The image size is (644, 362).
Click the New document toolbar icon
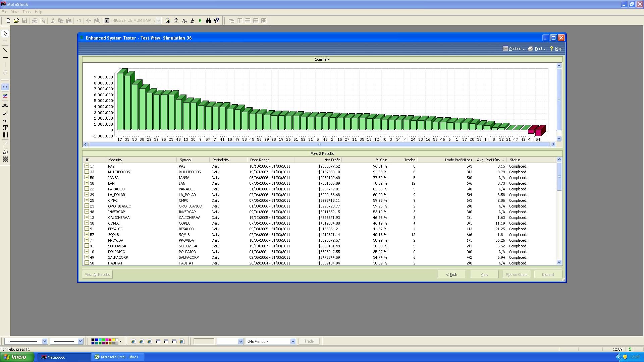pyautogui.click(x=8, y=21)
